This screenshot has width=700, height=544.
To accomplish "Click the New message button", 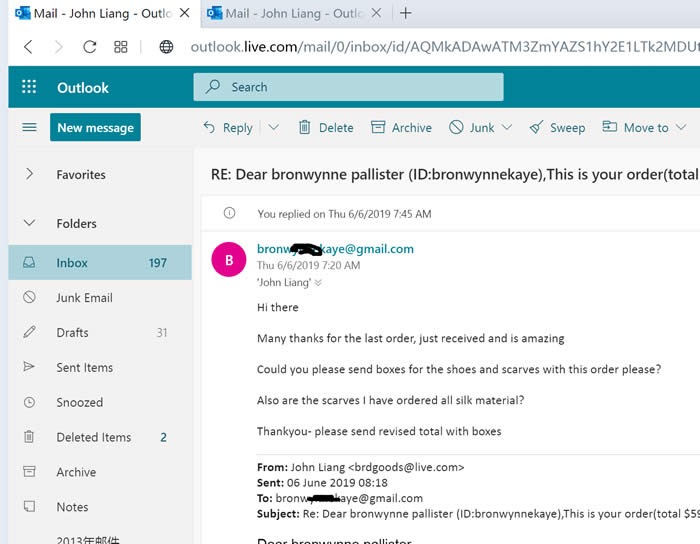I will click(95, 127).
